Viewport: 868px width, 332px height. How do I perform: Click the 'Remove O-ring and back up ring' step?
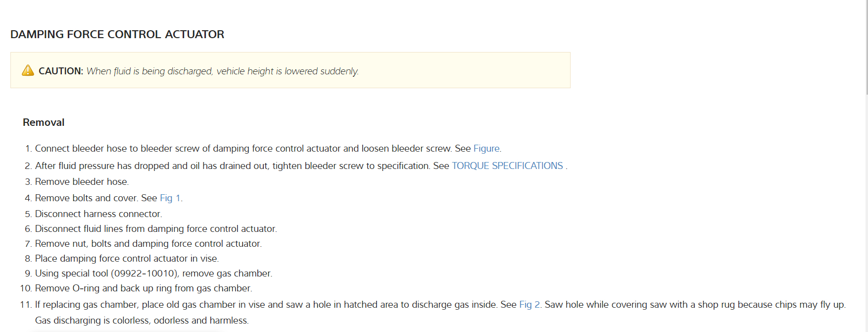click(x=144, y=288)
